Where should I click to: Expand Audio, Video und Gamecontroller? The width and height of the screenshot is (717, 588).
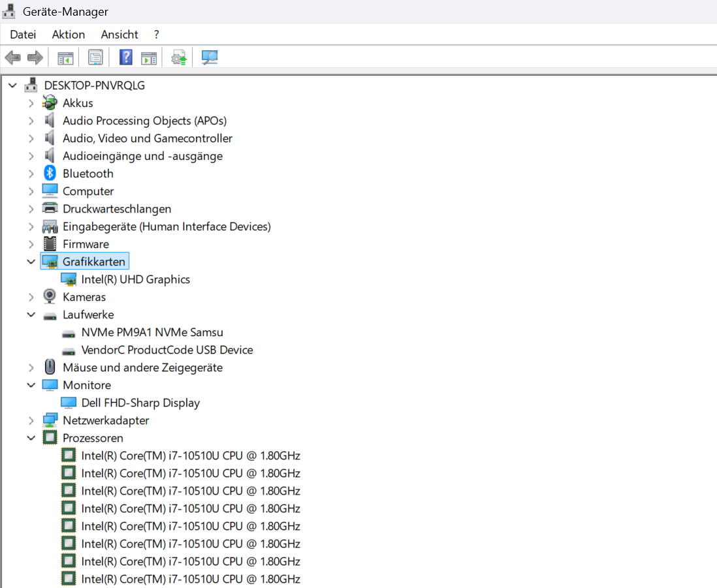click(31, 138)
